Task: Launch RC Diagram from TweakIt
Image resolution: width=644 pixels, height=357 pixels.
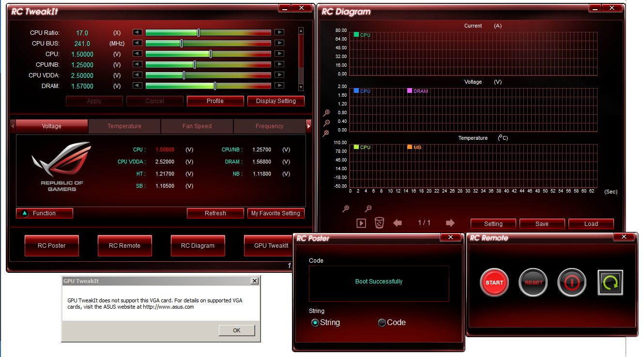Action: tap(198, 246)
